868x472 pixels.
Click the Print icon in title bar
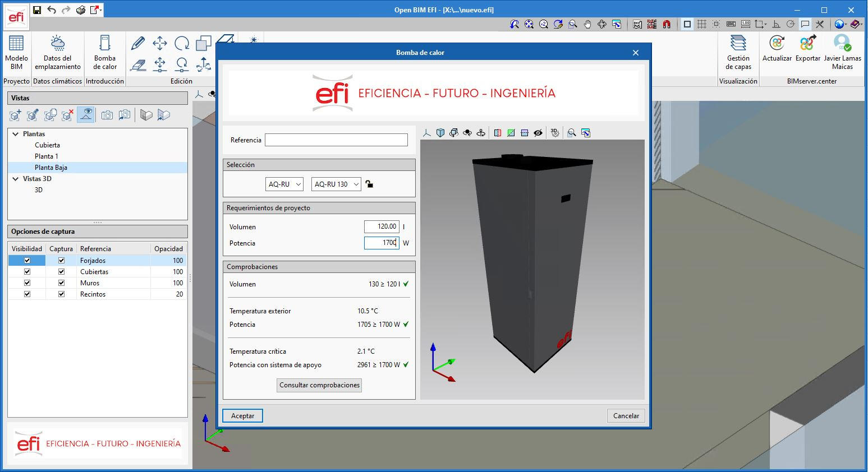point(81,10)
